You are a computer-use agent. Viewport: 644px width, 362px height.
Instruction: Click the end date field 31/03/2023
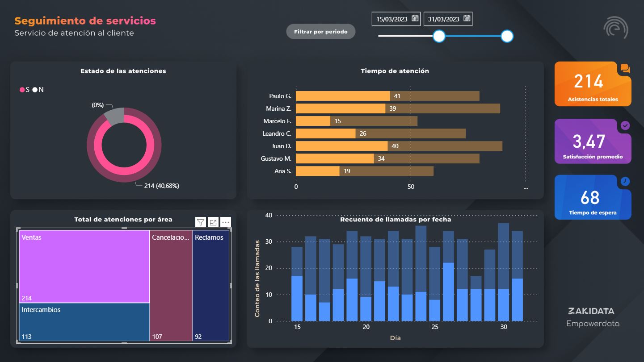click(443, 19)
